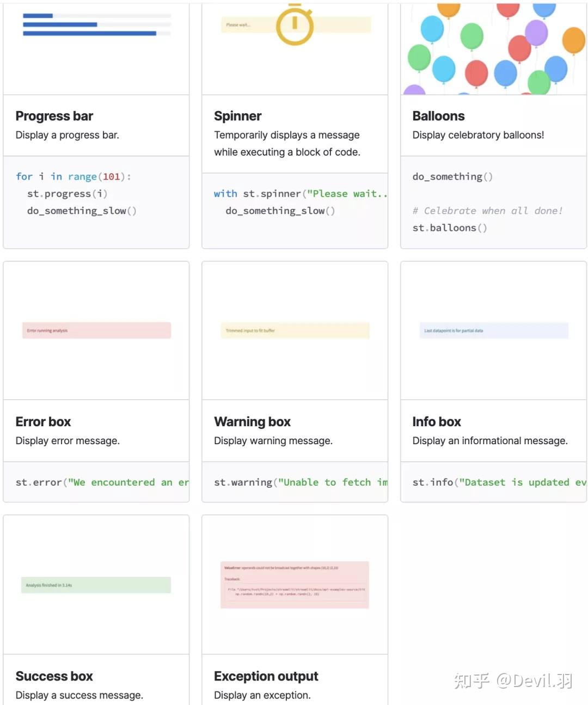Click the st.progress code snippet
This screenshot has height=705, width=588.
pyautogui.click(x=68, y=194)
